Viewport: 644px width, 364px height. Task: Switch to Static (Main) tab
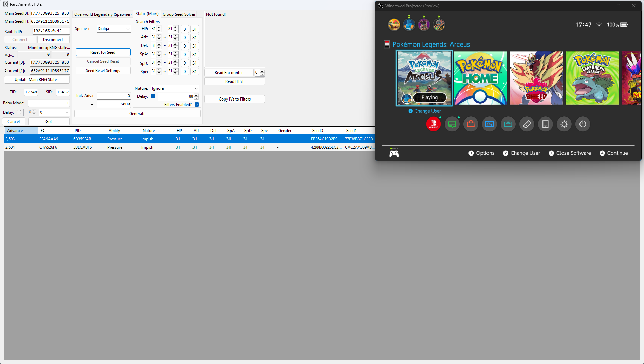(147, 14)
